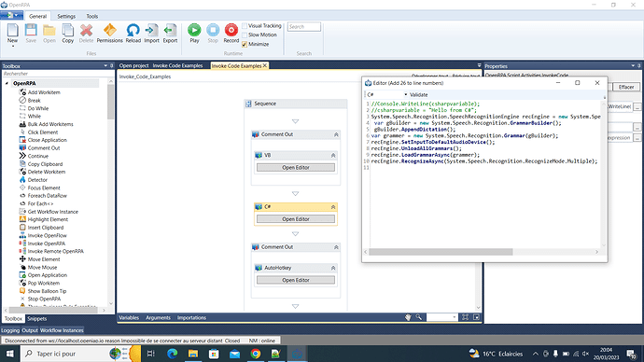Open File Explorer from taskbar
Viewport: 644px width, 362px height.
pyautogui.click(x=193, y=354)
